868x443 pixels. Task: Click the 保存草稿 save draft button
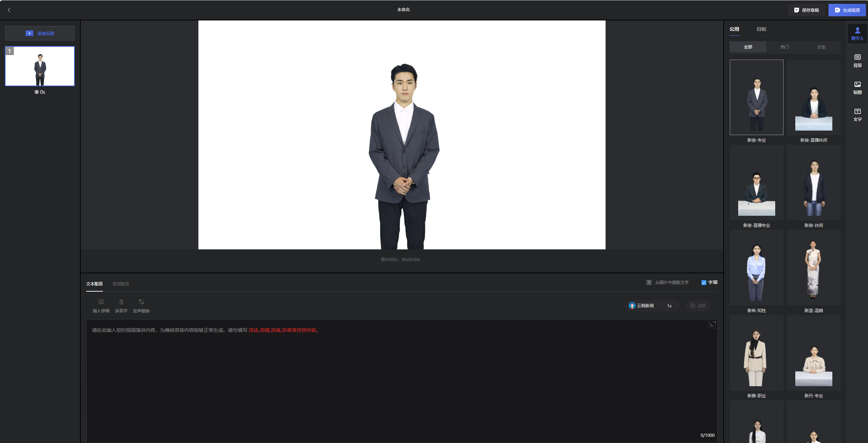coord(807,10)
